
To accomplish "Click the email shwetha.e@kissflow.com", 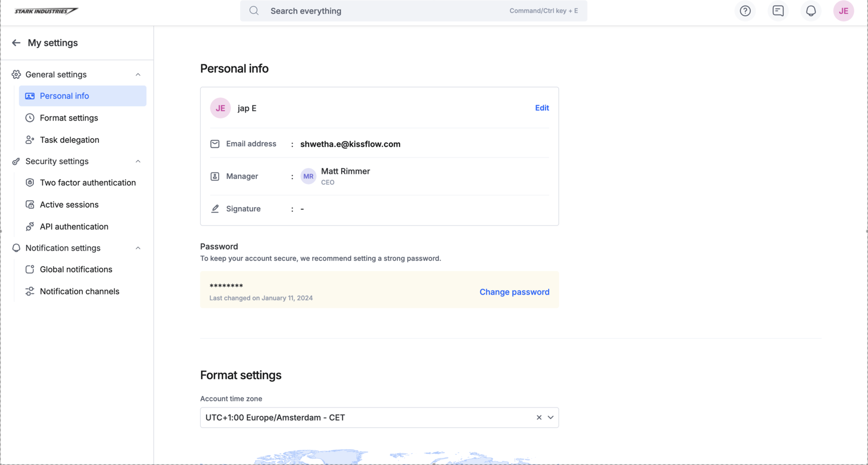I will 350,144.
